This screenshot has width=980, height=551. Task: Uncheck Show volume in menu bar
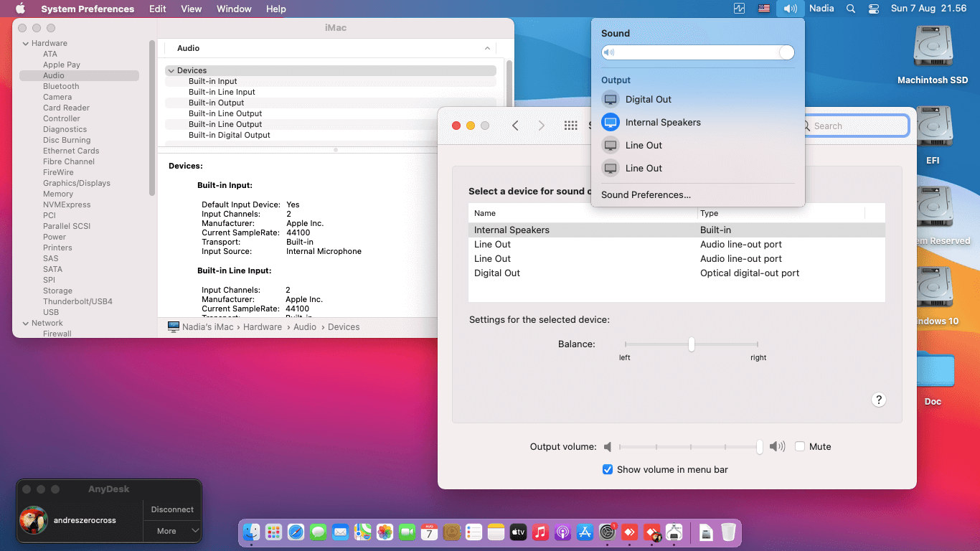pos(608,469)
